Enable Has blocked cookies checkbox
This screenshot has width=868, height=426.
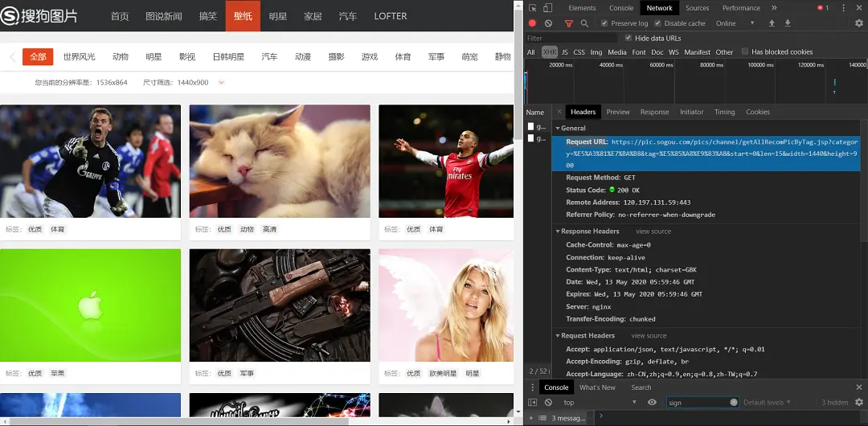click(x=745, y=52)
